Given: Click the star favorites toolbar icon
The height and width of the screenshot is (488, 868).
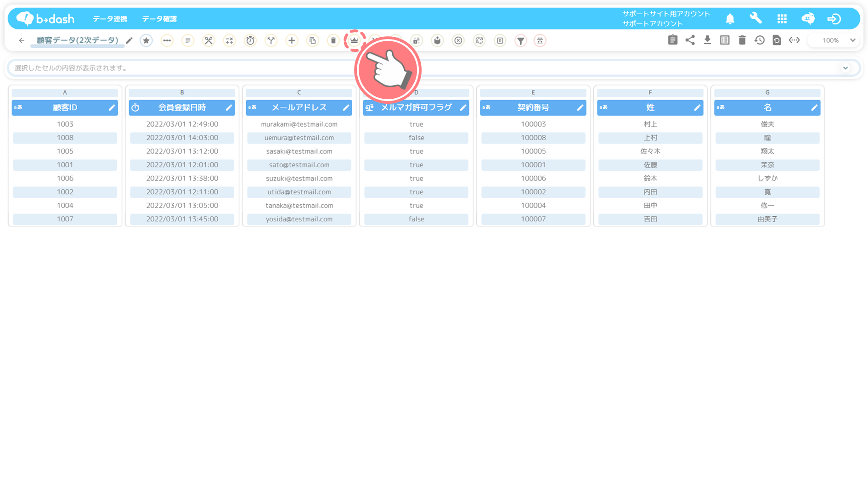Looking at the screenshot, I should pos(146,40).
